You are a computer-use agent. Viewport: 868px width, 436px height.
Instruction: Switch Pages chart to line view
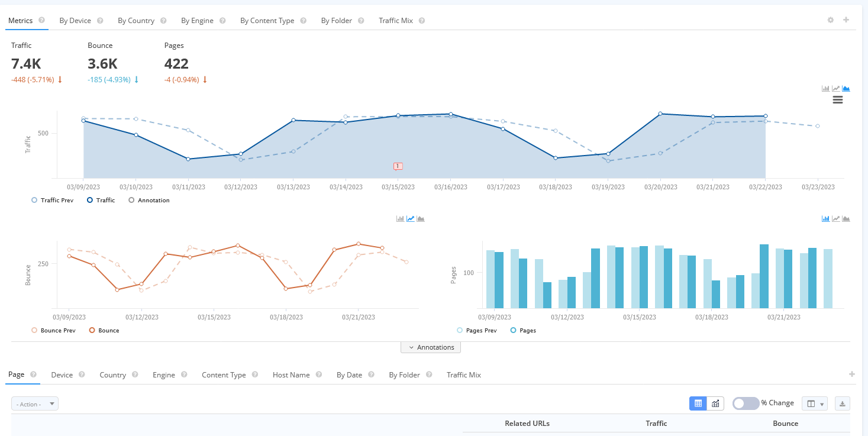836,219
